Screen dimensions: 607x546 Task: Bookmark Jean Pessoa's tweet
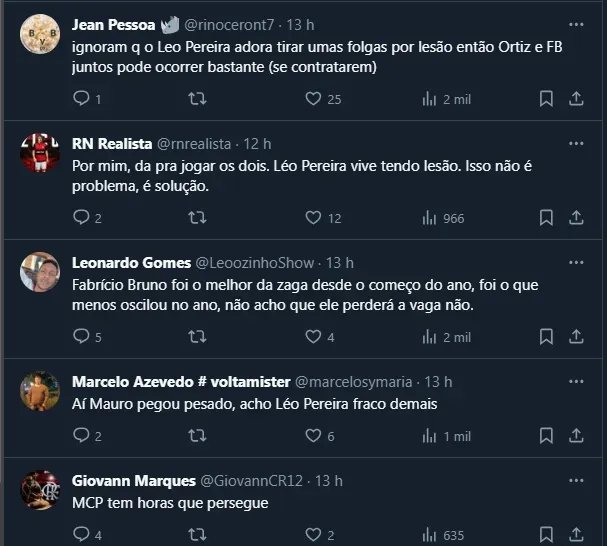tap(546, 99)
